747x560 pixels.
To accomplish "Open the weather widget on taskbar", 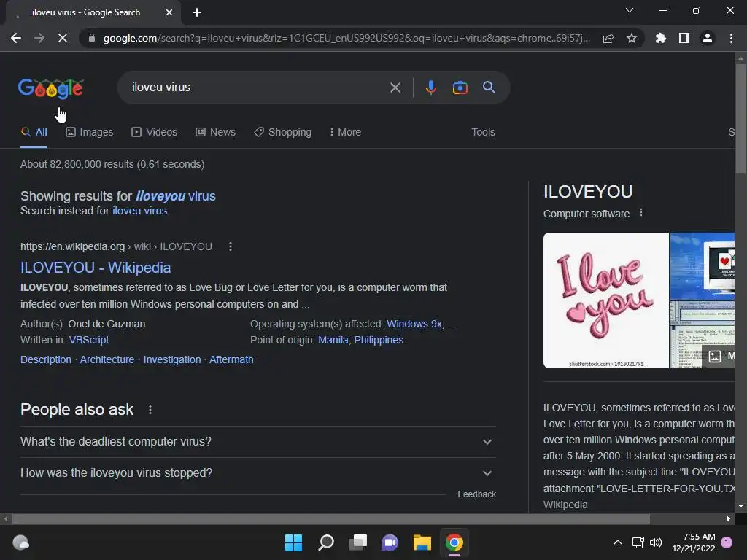I will click(20, 542).
